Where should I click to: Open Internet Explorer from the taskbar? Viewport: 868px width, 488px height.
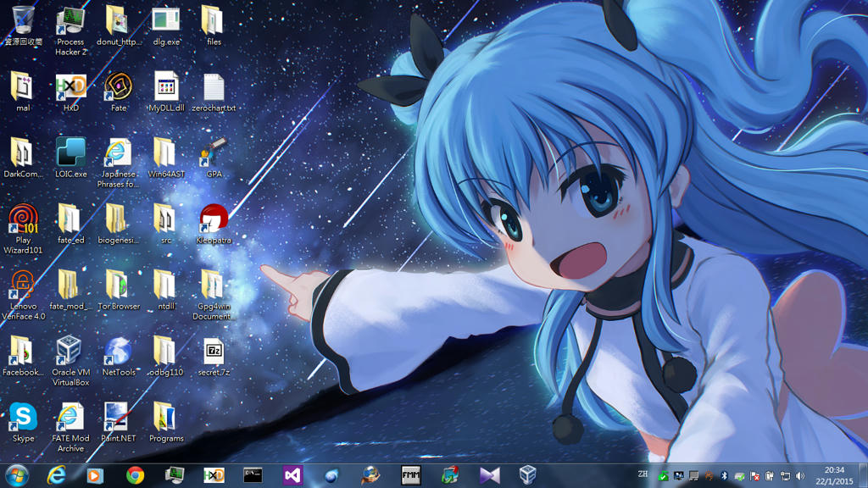click(57, 475)
